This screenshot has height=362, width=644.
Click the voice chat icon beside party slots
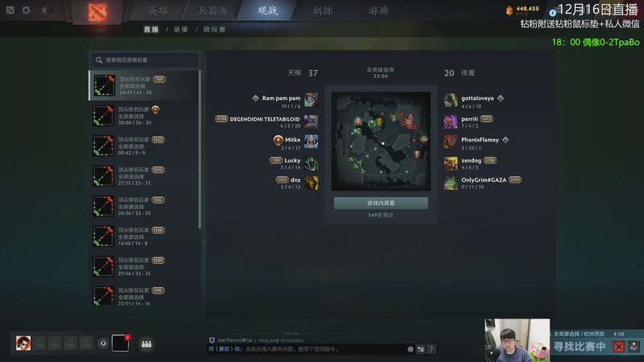click(x=103, y=343)
